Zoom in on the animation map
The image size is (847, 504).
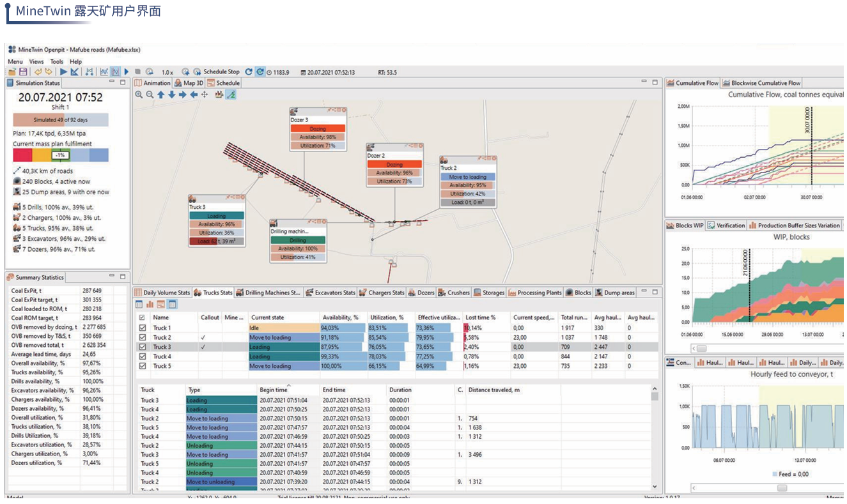tap(139, 95)
